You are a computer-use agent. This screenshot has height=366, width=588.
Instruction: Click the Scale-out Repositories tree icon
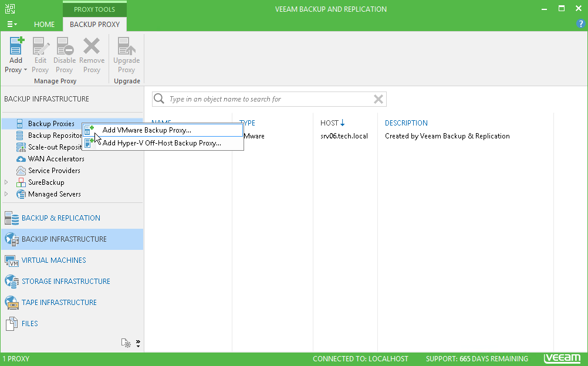coord(21,147)
